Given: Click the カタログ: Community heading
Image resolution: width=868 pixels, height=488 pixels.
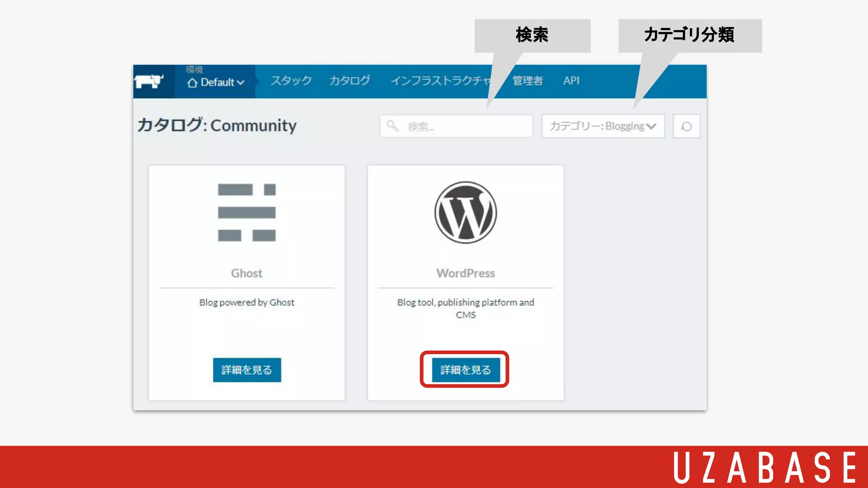Looking at the screenshot, I should (217, 125).
